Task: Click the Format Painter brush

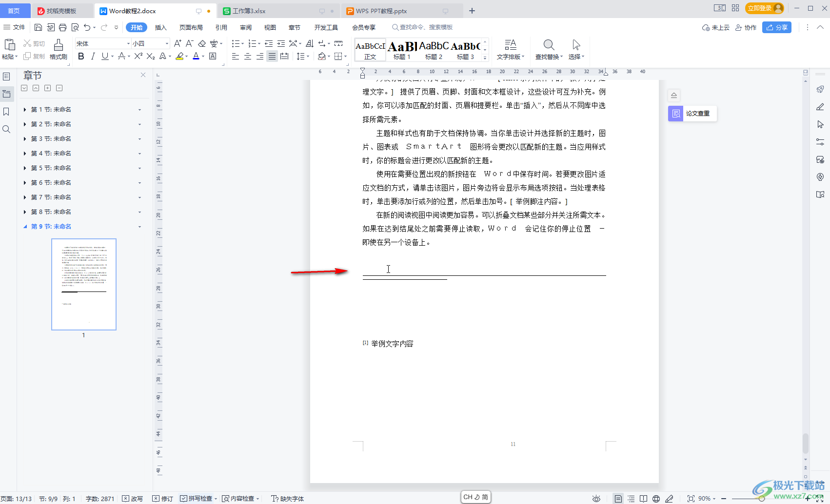Action: (x=58, y=50)
